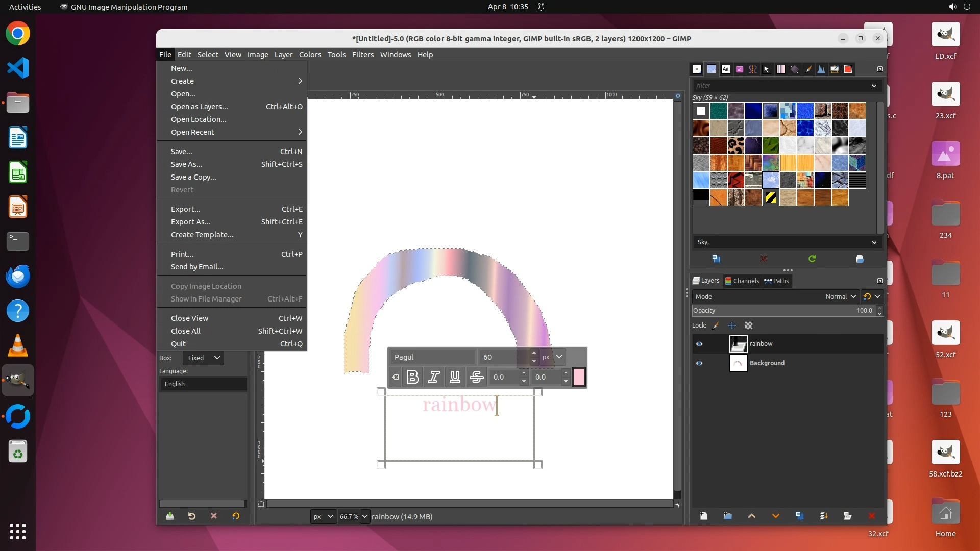
Task: Expand the Box Fixed dropdown
Action: 203,358
